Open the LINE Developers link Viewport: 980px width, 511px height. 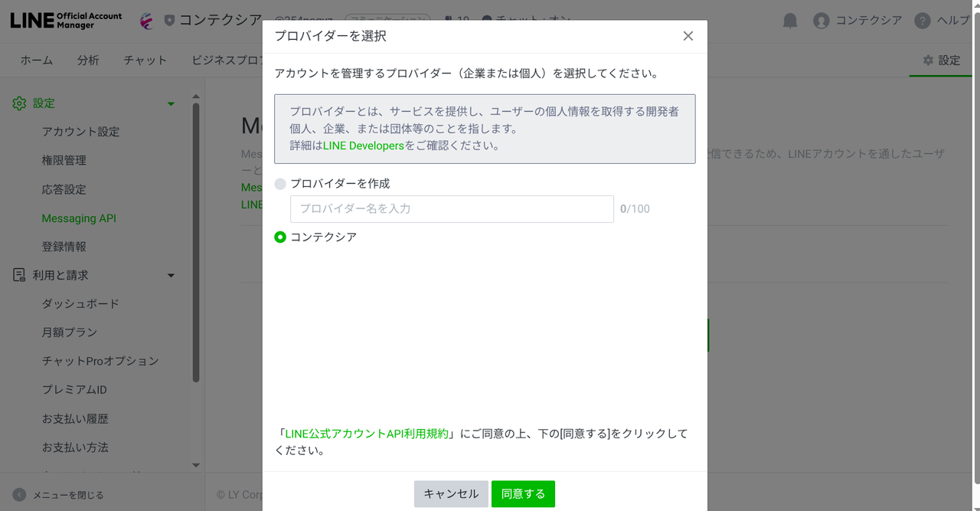point(363,146)
